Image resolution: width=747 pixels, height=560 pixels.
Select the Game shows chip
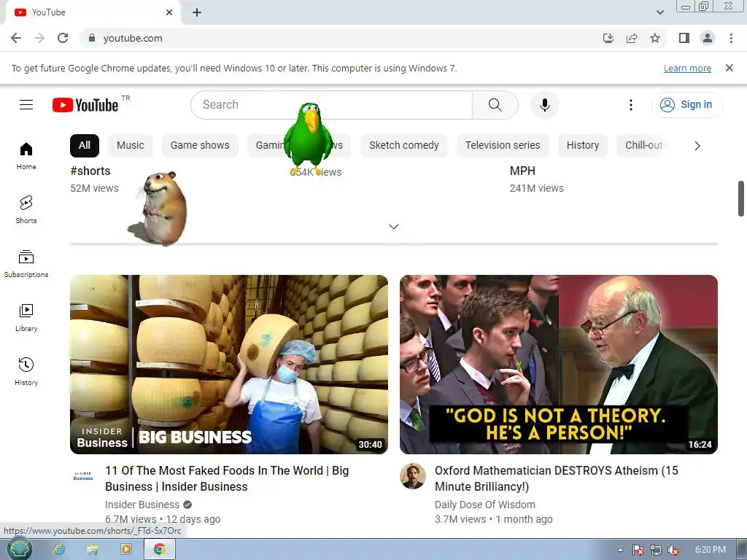coord(200,146)
